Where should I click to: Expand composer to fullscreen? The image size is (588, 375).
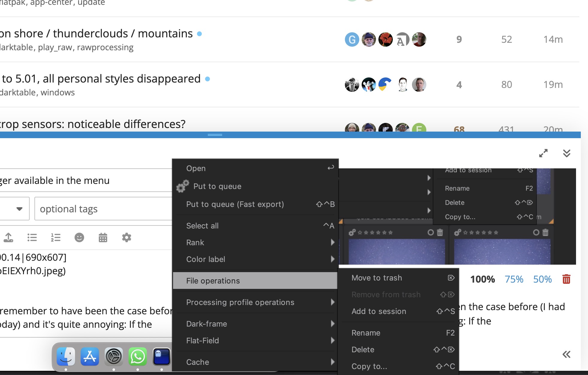(x=543, y=153)
